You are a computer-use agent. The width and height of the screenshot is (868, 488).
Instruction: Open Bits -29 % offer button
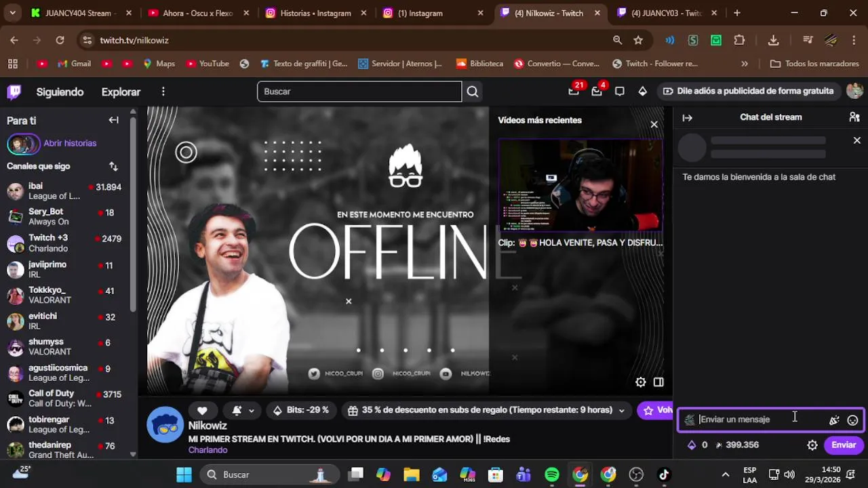pyautogui.click(x=300, y=410)
